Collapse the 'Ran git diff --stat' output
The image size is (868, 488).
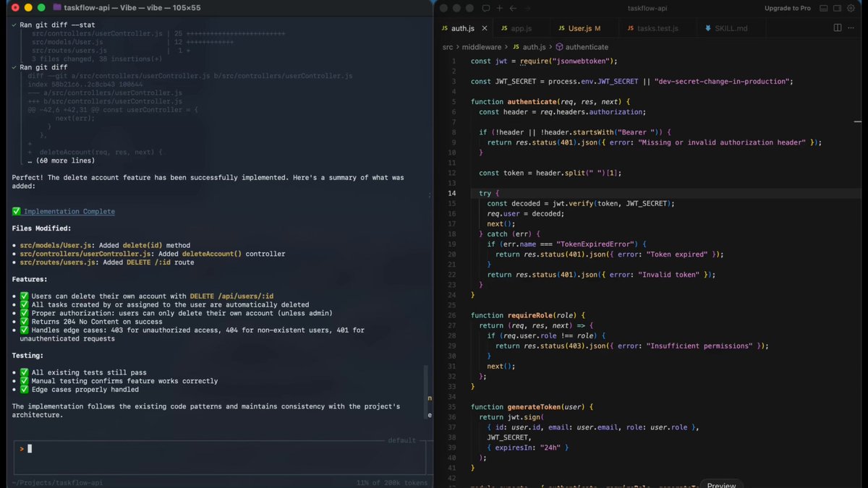(x=14, y=25)
